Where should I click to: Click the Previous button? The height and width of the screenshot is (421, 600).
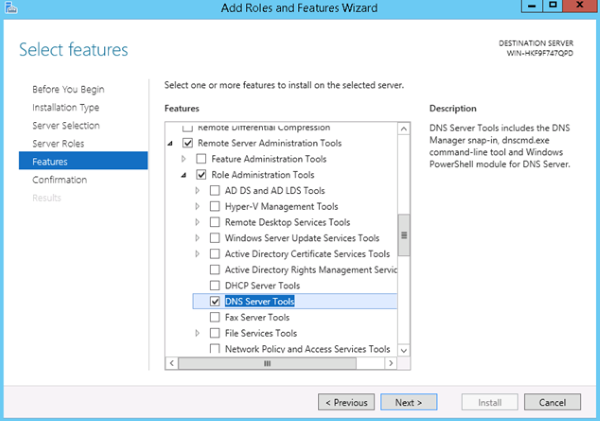click(x=346, y=402)
